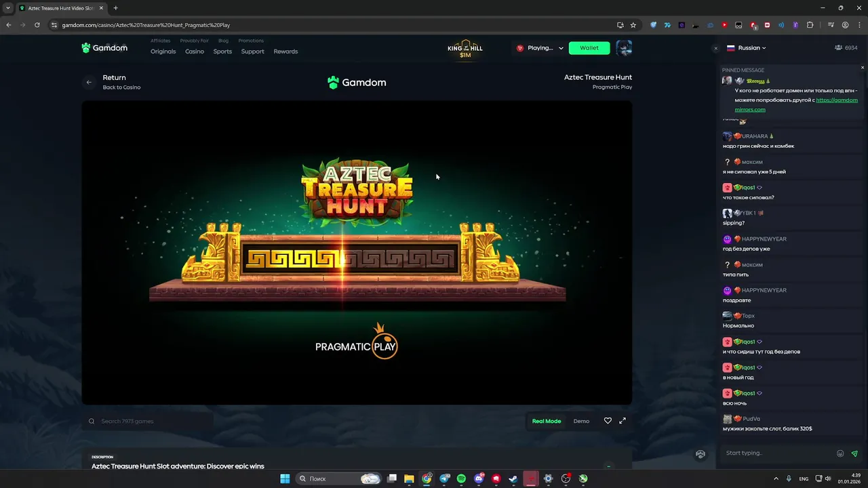Open the Sports menu
This screenshot has width=868, height=488.
(222, 52)
